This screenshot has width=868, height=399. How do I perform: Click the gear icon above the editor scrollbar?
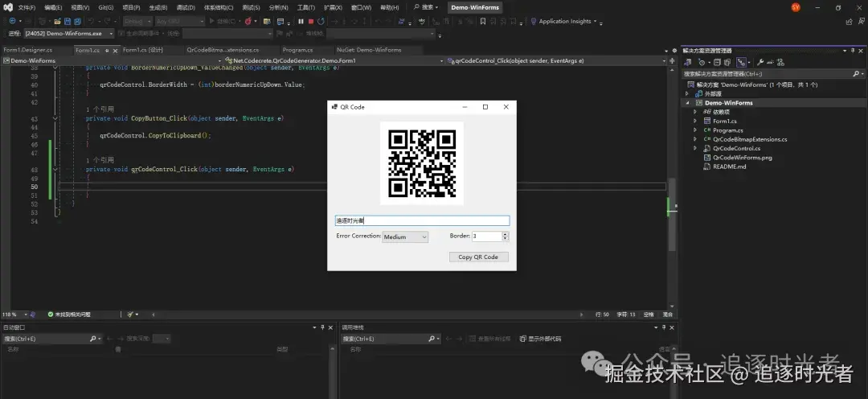pos(674,51)
